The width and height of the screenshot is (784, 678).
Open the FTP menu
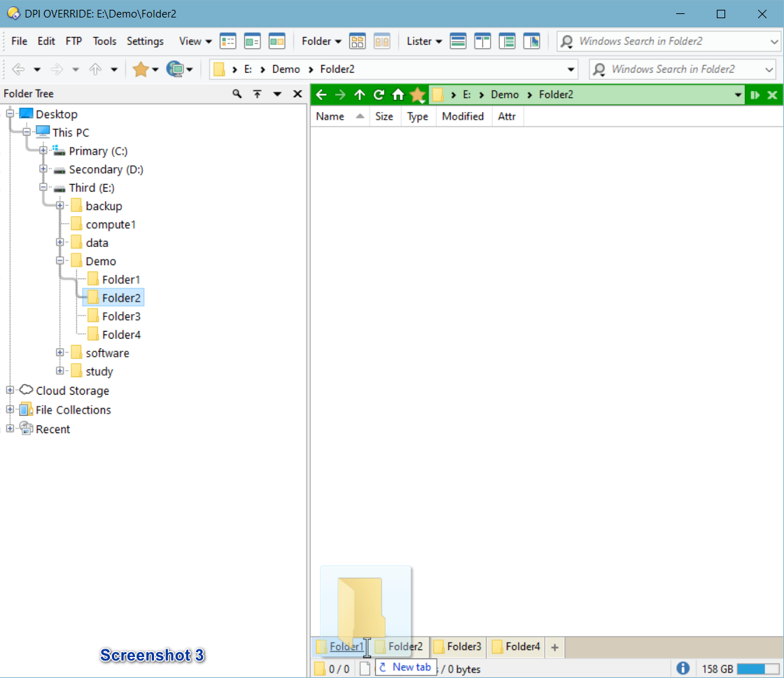coord(73,41)
